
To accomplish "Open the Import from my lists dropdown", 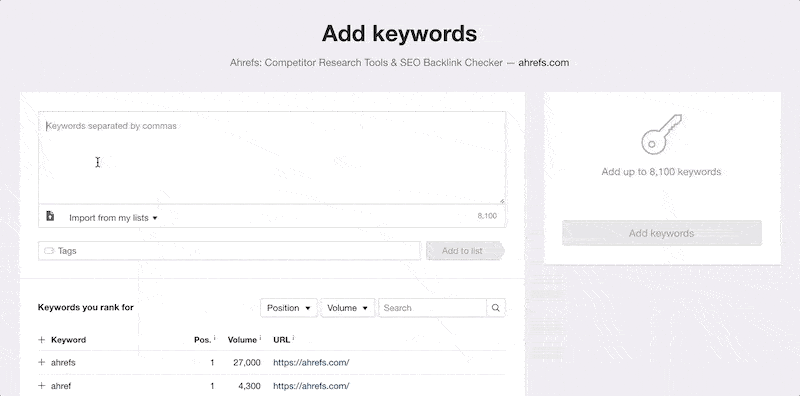I will tap(113, 218).
